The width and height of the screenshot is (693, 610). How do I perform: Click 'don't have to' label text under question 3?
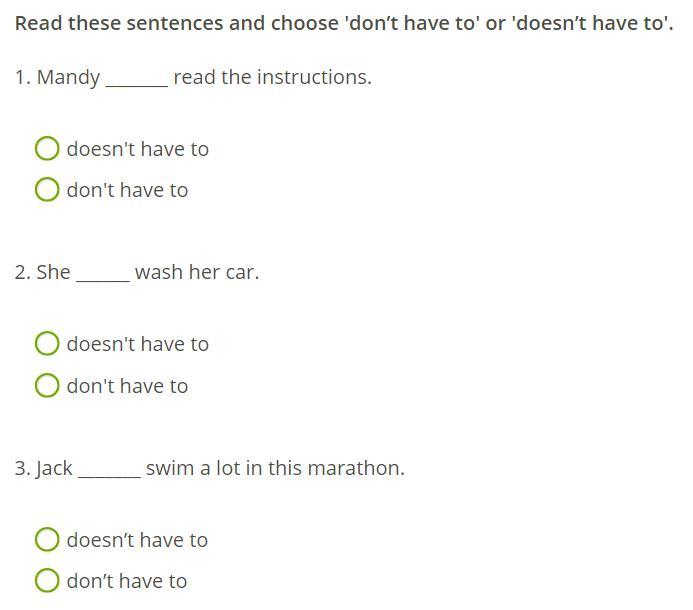[127, 581]
